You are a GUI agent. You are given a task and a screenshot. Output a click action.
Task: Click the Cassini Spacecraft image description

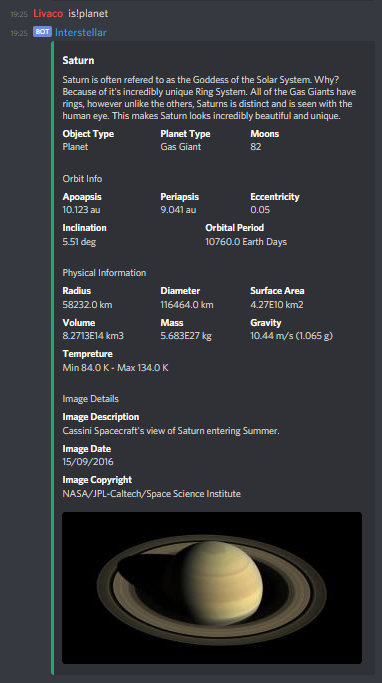pyautogui.click(x=171, y=431)
